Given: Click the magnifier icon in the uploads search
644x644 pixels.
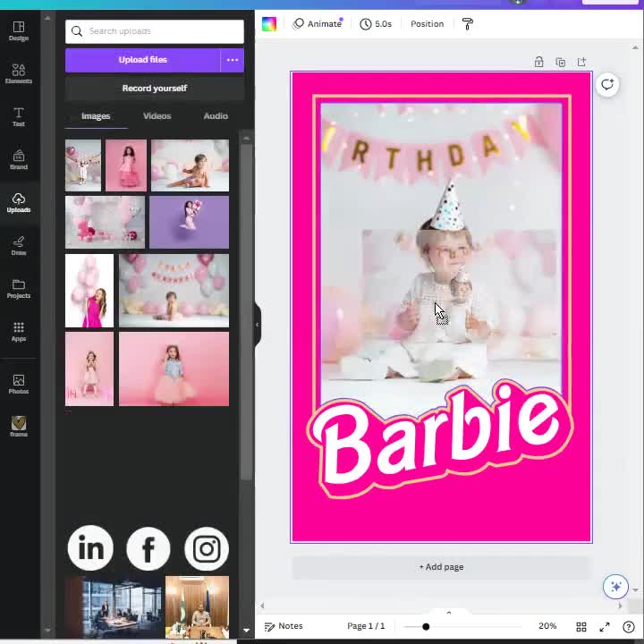Looking at the screenshot, I should [77, 31].
